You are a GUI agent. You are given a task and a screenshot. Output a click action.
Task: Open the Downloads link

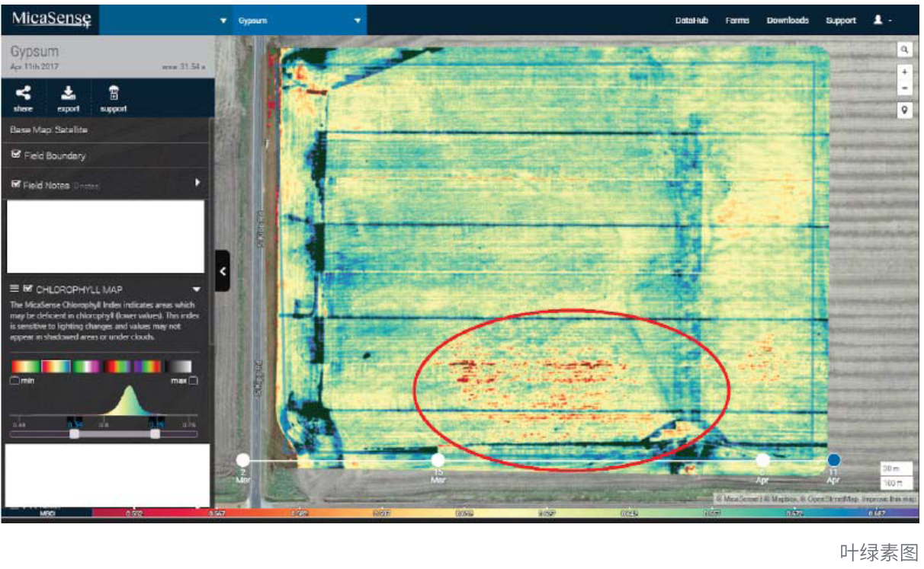[x=788, y=21]
